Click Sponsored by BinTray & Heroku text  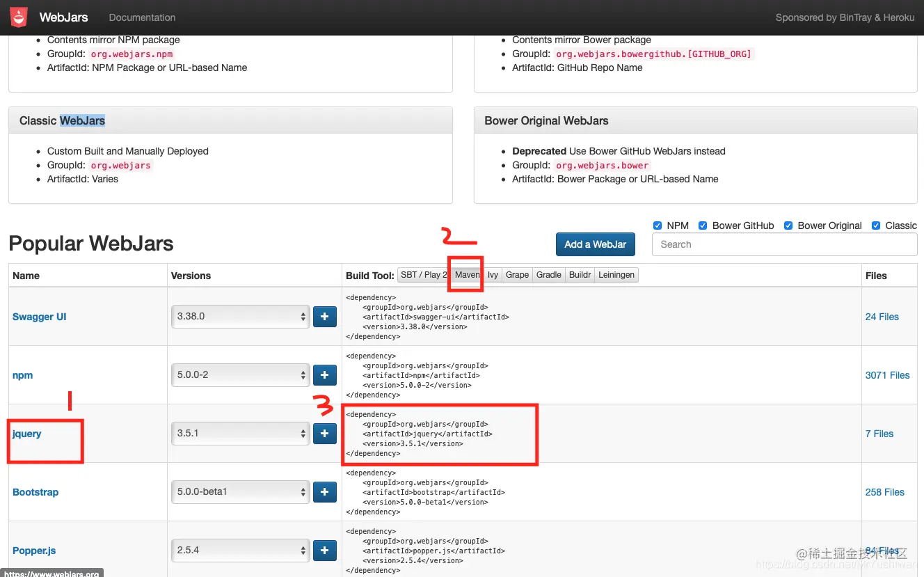845,17
